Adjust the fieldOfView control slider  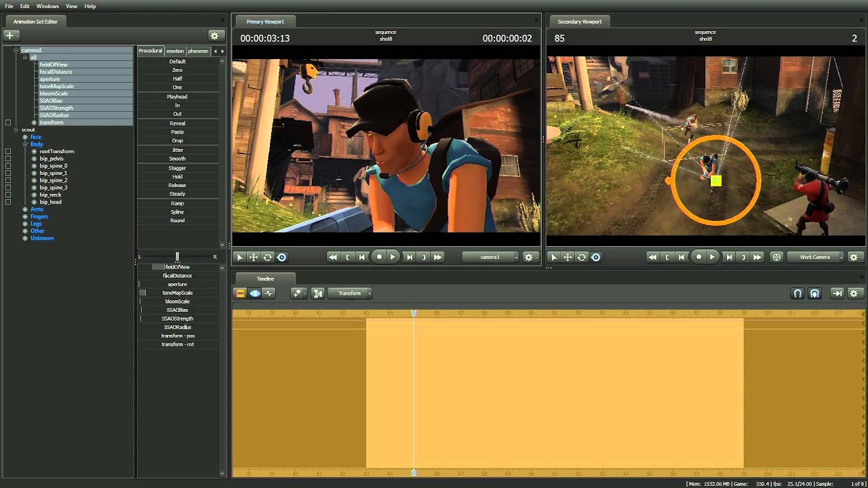coord(178,267)
